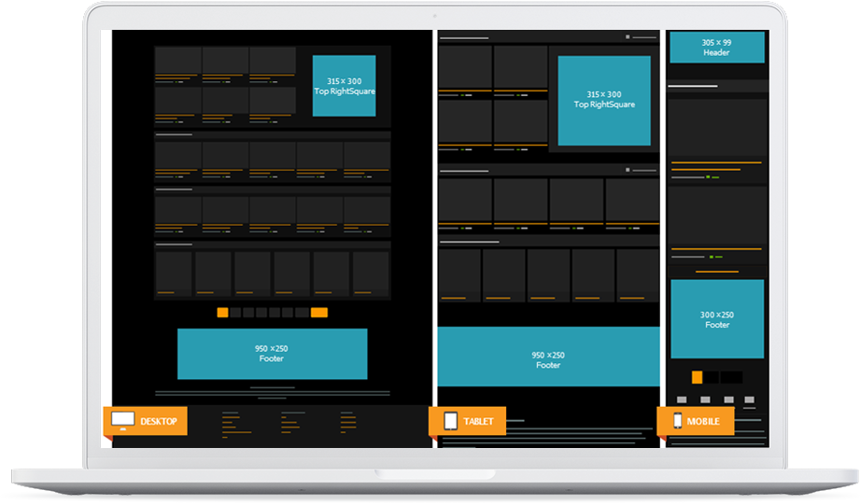Select the MOBILE label tab
Viewport: 861px width, 504px height.
pyautogui.click(x=703, y=421)
